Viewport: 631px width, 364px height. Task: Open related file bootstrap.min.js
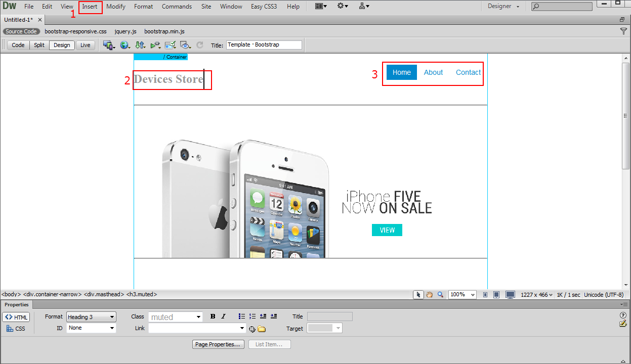pos(164,31)
